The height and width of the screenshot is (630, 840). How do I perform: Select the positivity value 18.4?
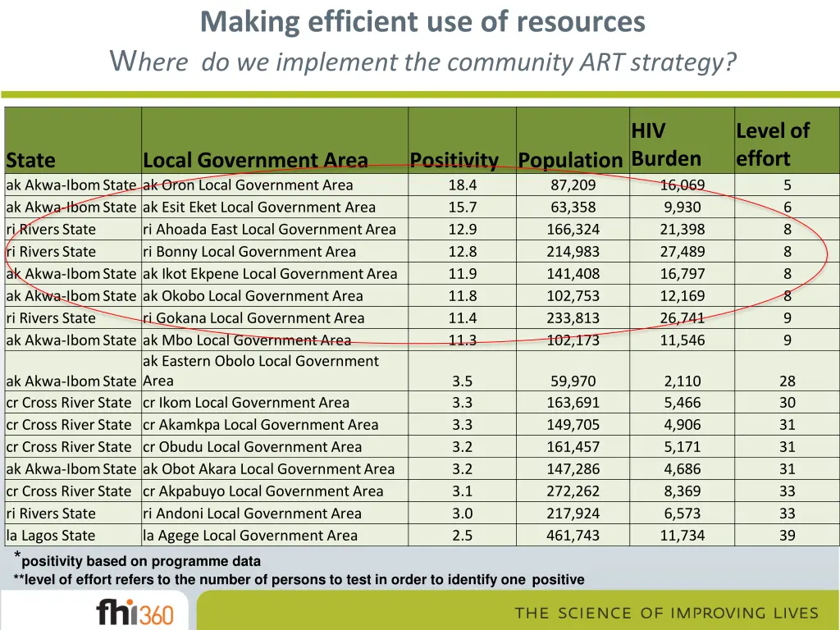click(462, 185)
